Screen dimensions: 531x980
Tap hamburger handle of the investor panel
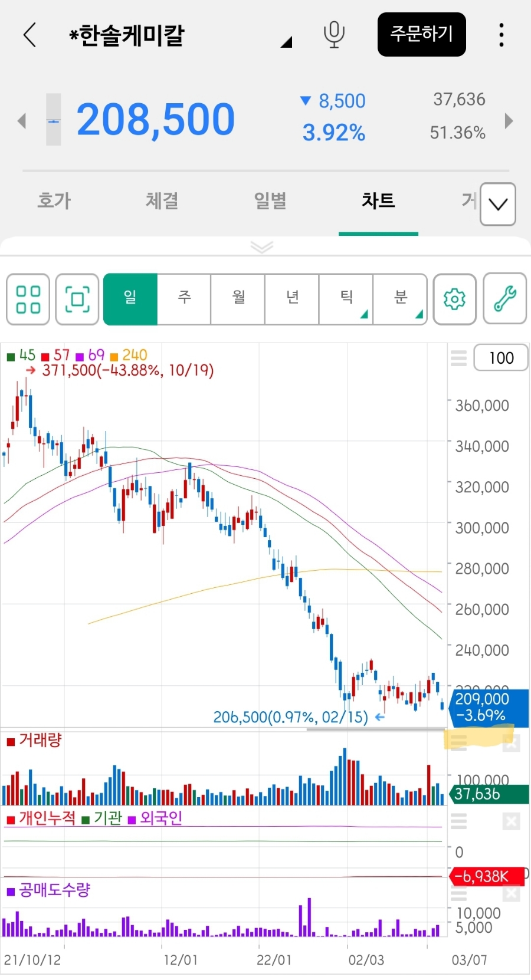[458, 821]
